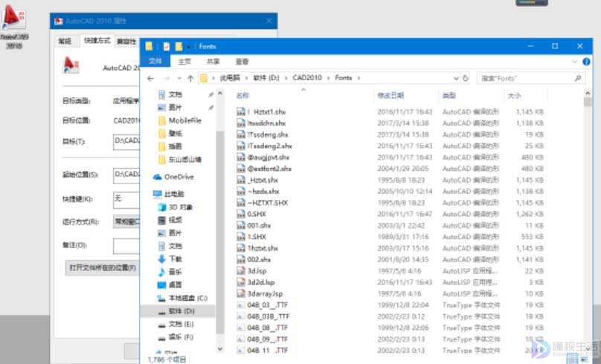Click the 快捷键(K) field in properties
Image resolution: width=601 pixels, height=364 pixels.
pyautogui.click(x=126, y=199)
